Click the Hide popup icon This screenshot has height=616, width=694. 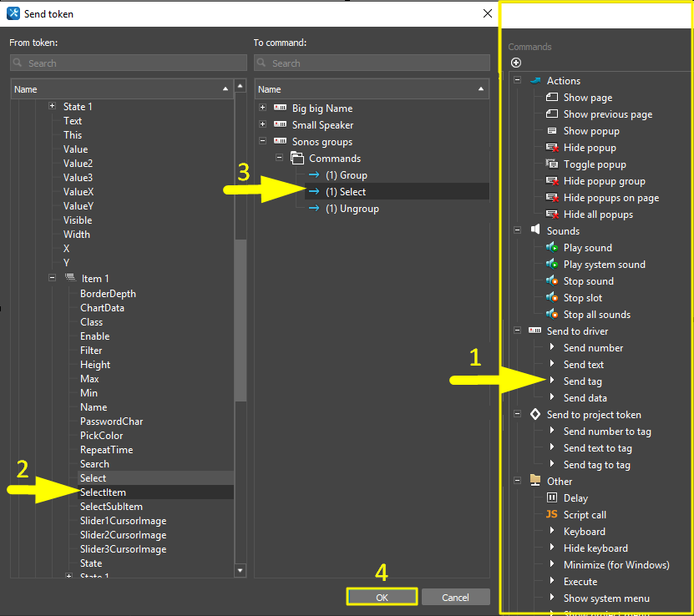point(551,148)
